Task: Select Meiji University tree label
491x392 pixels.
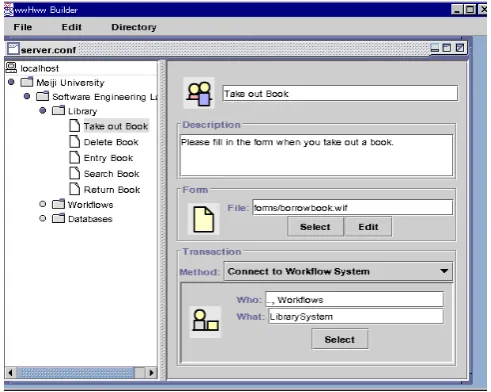Action: pos(70,82)
